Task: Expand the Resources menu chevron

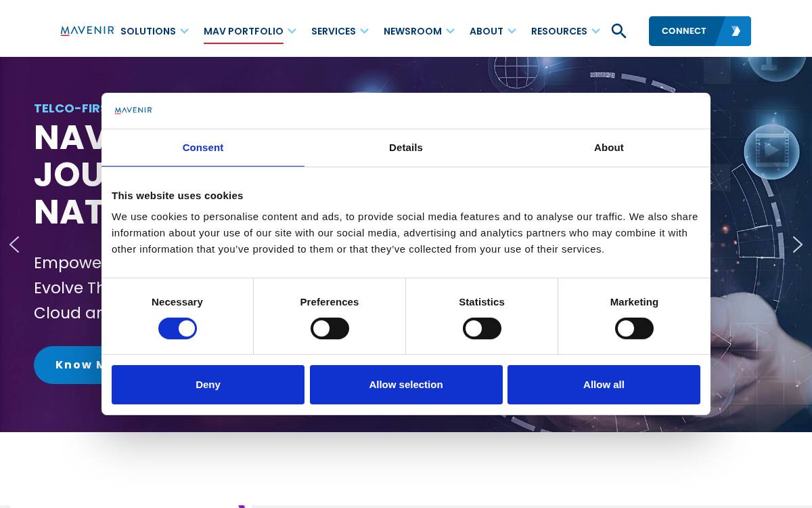Action: pos(595,31)
